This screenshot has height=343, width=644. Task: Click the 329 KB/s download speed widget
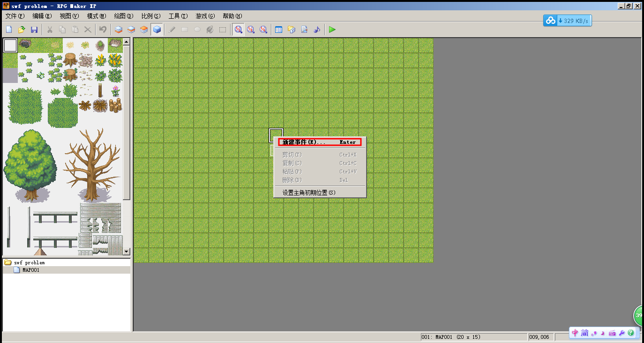click(x=568, y=21)
